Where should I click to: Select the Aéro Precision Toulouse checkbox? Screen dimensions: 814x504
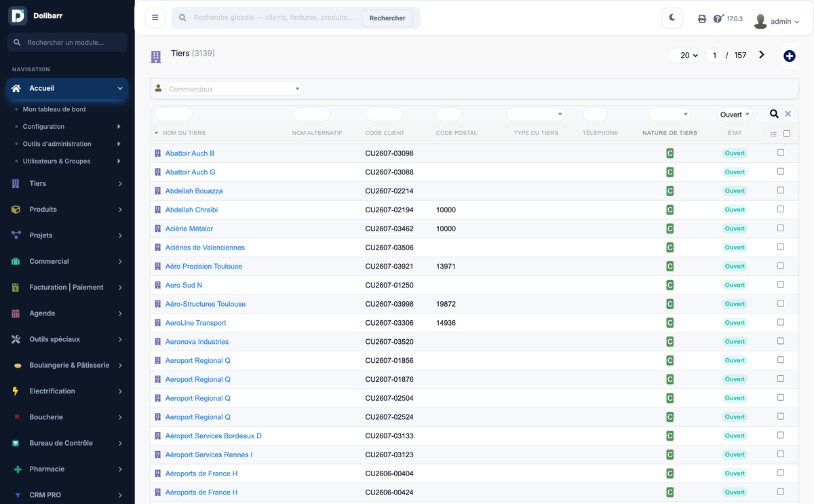coord(781,265)
